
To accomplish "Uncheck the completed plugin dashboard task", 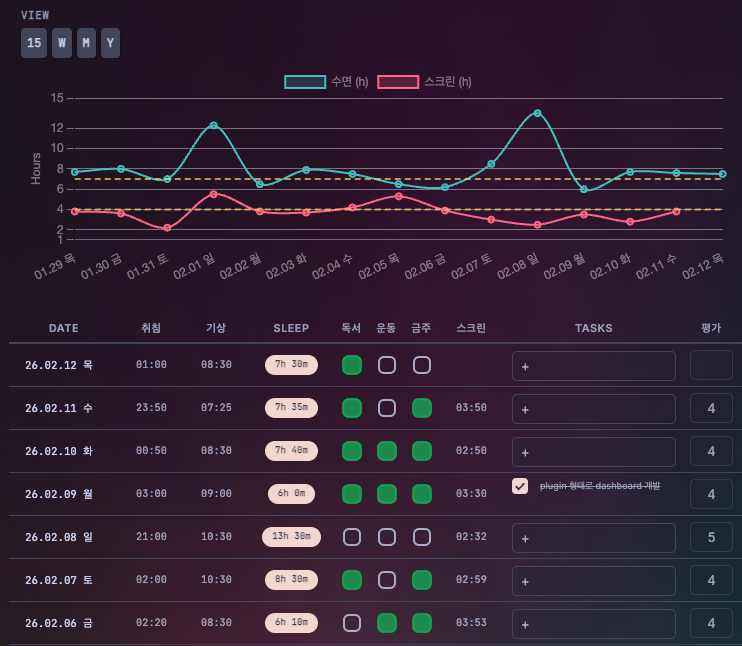I will pyautogui.click(x=520, y=486).
